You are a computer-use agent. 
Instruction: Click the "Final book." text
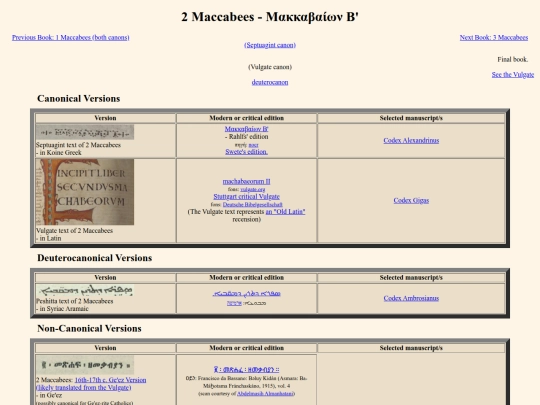coord(513,60)
